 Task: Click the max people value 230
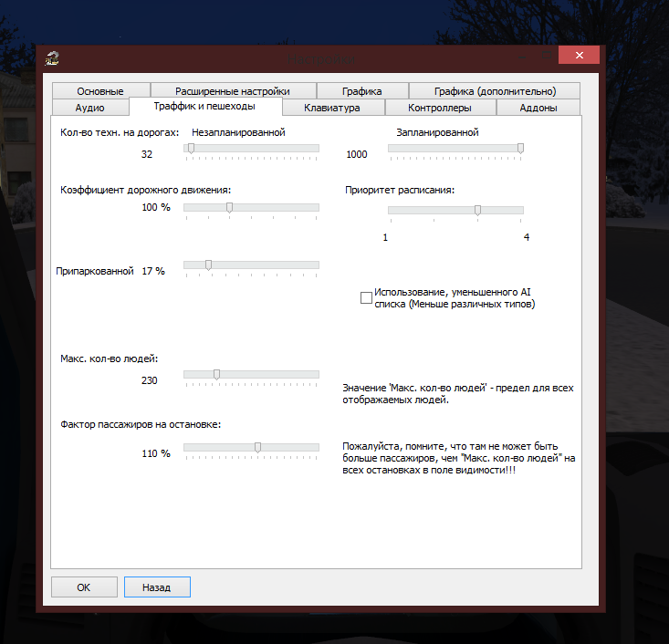(150, 380)
